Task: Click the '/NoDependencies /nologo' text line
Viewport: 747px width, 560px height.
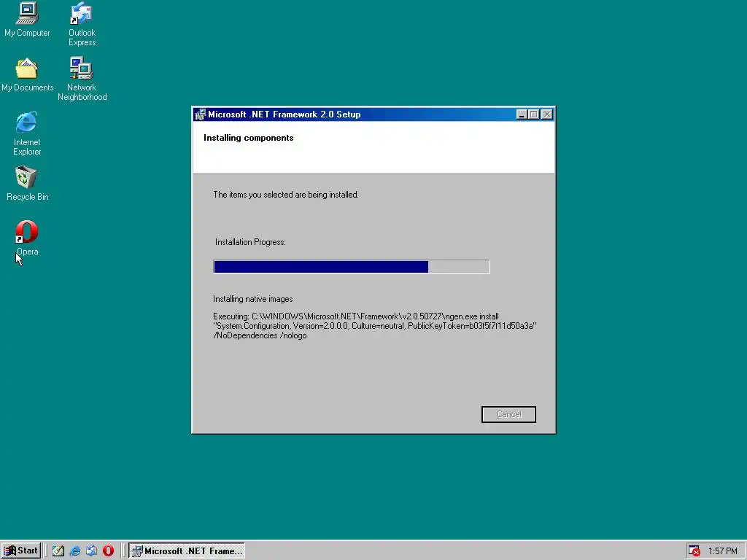Action: click(x=260, y=335)
